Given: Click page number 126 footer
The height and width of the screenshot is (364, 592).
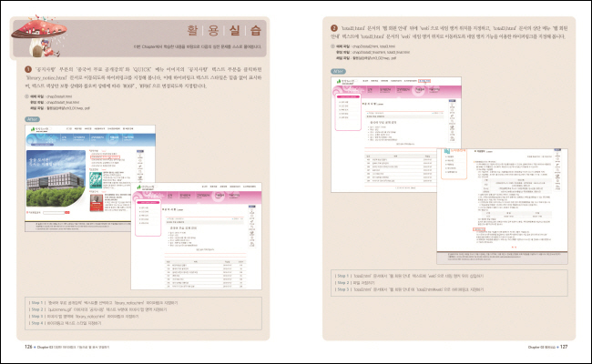Looking at the screenshot, I should tap(27, 347).
